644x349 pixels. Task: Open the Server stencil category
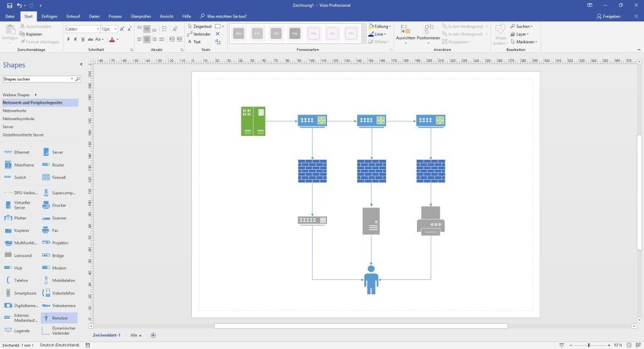(x=8, y=127)
